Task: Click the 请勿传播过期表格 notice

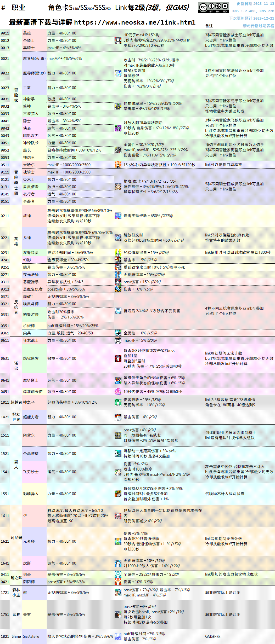Action: coord(258,26)
